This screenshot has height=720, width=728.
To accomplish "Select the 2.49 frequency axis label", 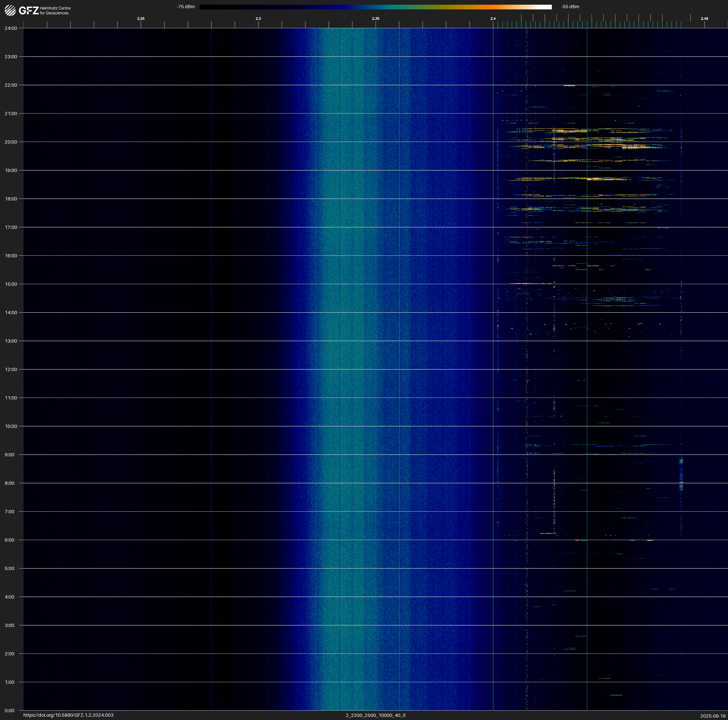I will coord(704,19).
